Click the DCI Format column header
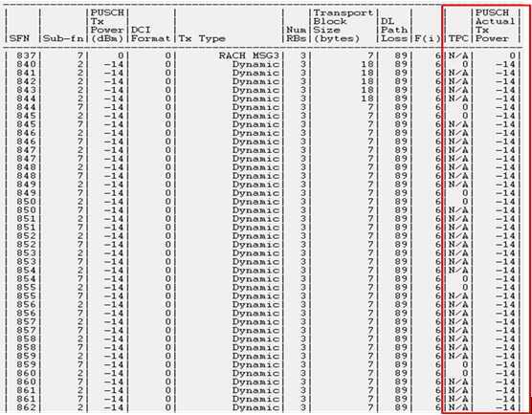The width and height of the screenshot is (532, 415). pyautogui.click(x=150, y=34)
